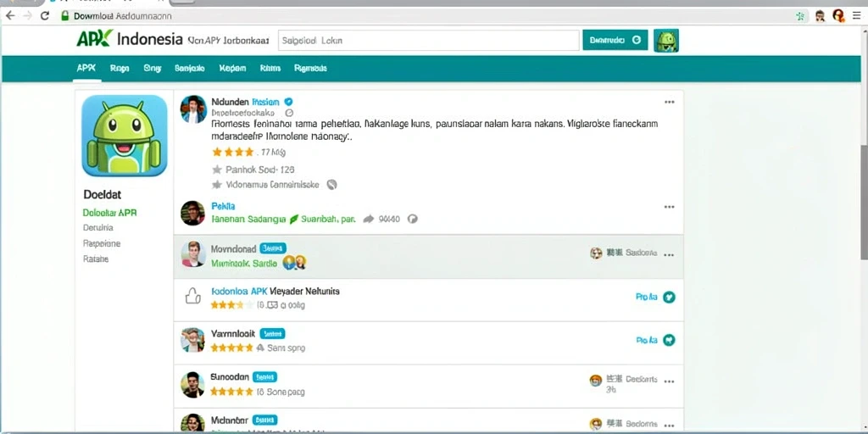Click the thumbs-up icon in Indonloa APK row
This screenshot has height=434, width=868.
[192, 297]
